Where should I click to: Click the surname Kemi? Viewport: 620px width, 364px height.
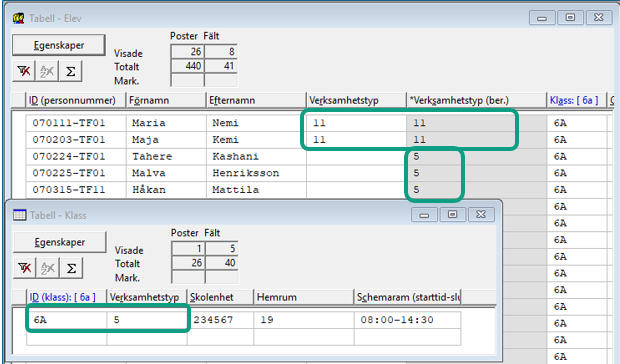click(225, 140)
